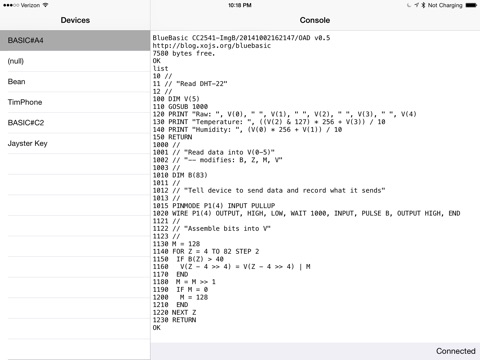Tap the battery icon in status bar
This screenshot has width=480, height=360.
[x=471, y=5]
